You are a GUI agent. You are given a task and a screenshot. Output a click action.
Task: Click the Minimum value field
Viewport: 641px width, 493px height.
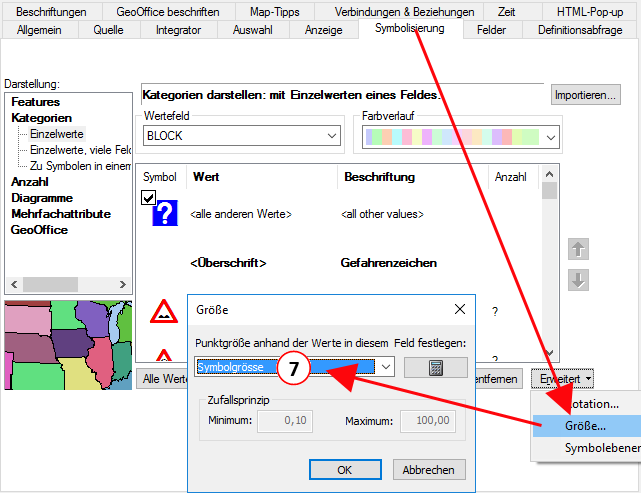[x=285, y=421]
